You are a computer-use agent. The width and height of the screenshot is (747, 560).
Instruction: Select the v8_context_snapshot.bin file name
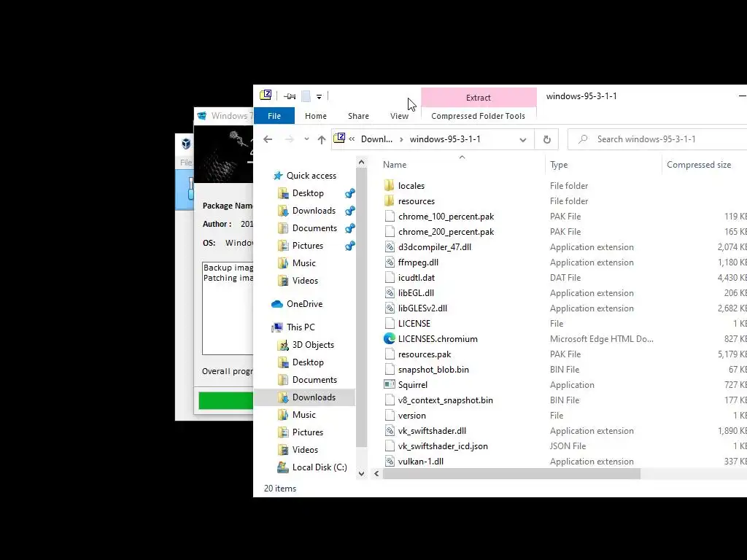point(446,400)
